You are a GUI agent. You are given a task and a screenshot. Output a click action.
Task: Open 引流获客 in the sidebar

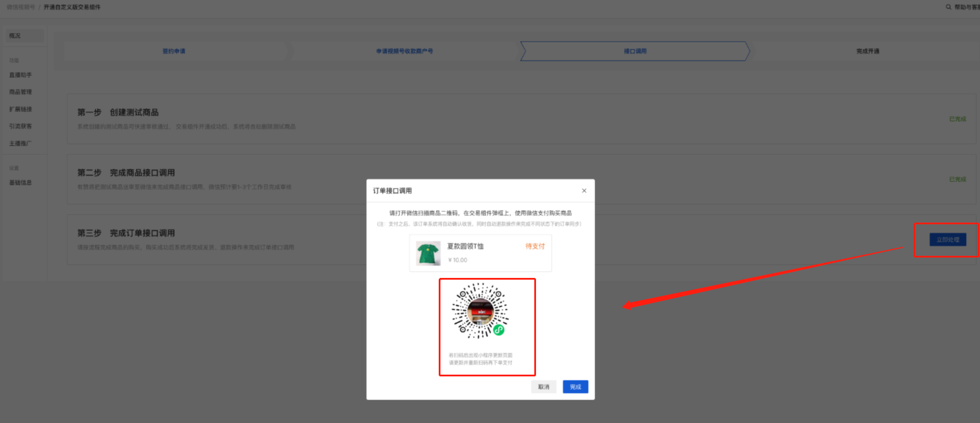pos(21,126)
